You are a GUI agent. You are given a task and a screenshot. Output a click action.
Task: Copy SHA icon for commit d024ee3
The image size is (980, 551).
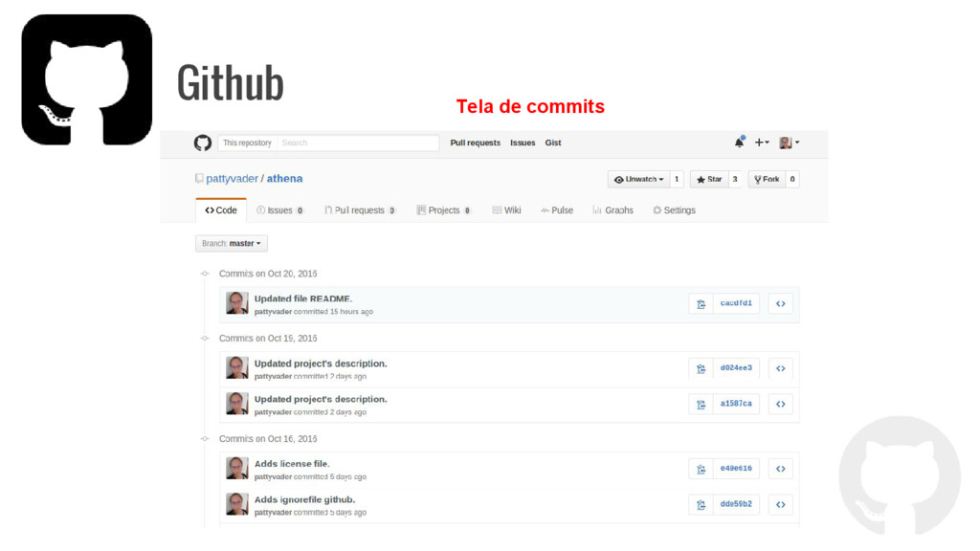coord(701,368)
